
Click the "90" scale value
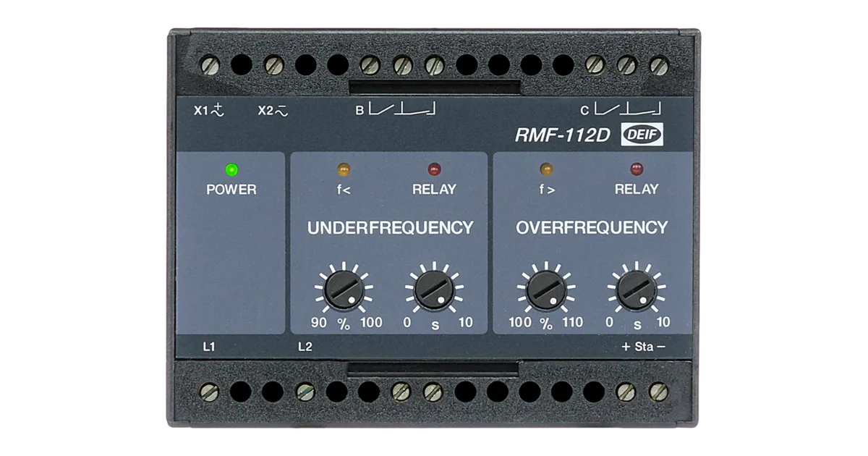(319, 323)
